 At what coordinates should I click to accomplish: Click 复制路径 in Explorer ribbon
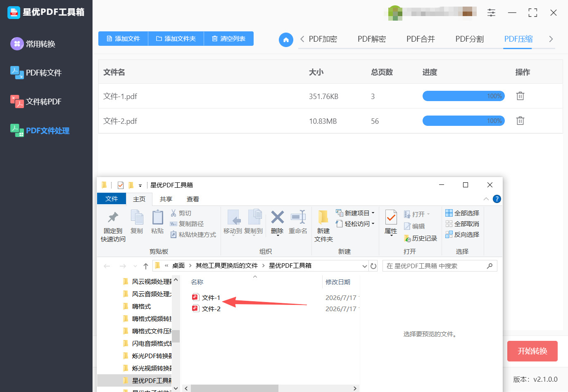[187, 224]
